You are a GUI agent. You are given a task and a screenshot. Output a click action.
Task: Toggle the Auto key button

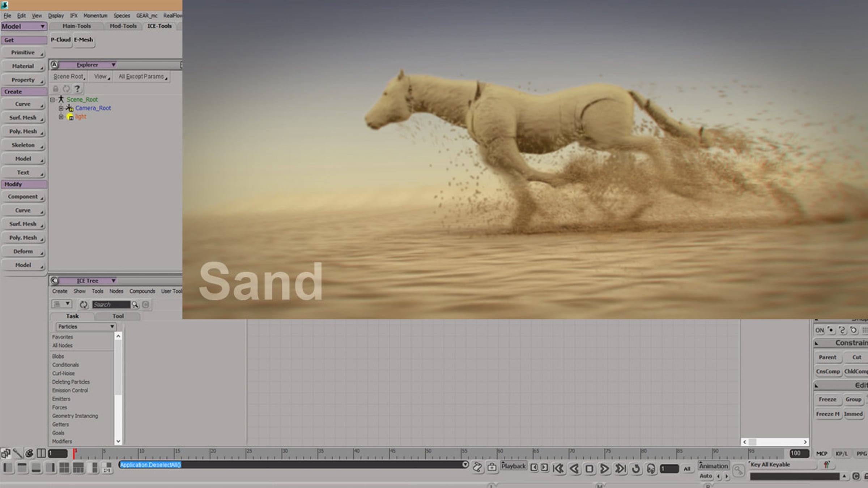click(x=706, y=476)
